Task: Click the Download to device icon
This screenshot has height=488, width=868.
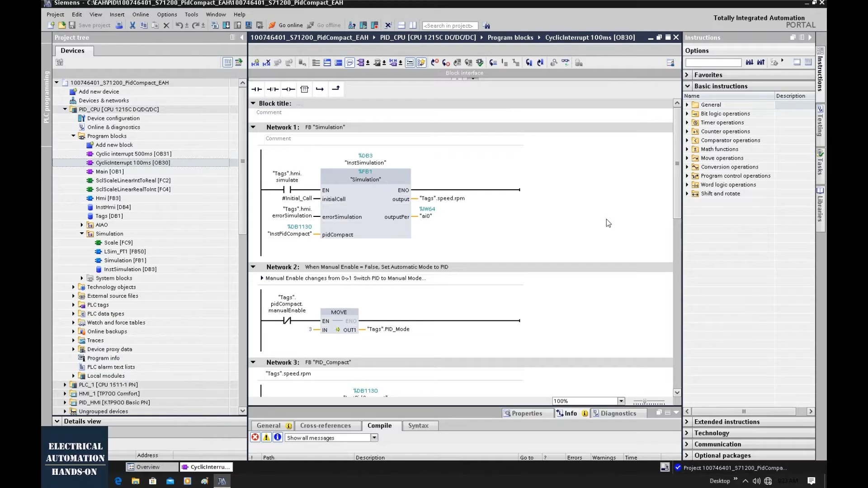Action: [x=226, y=25]
